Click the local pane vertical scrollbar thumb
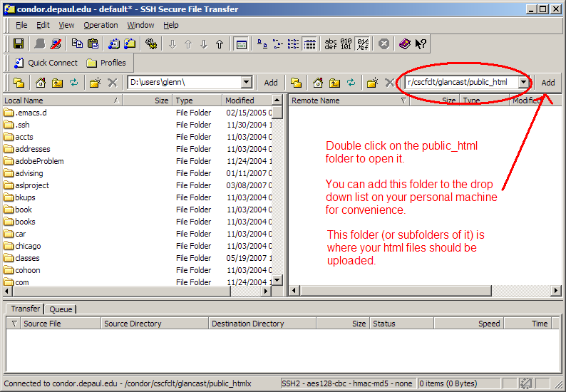Viewport: 566px width, 392px height. (277, 113)
